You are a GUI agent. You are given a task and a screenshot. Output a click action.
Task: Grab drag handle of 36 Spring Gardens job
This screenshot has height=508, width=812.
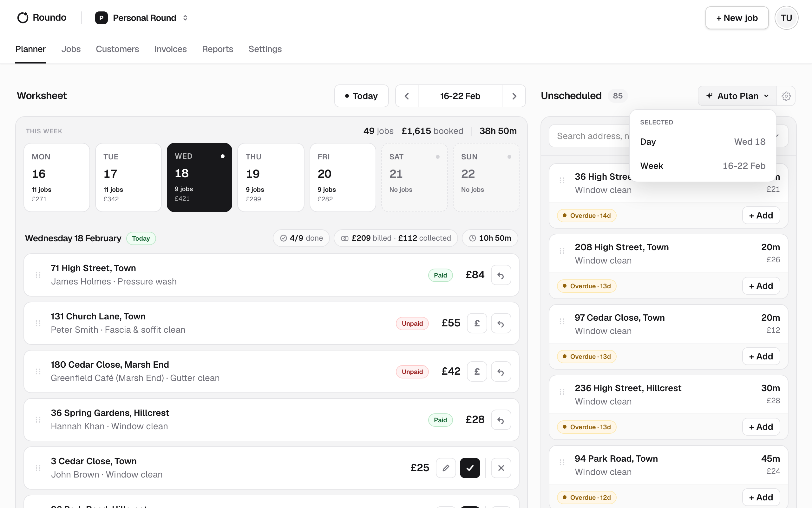[38, 420]
